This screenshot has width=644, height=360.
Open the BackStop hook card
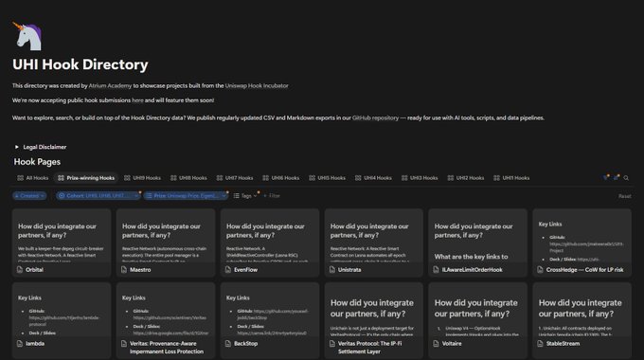point(270,320)
